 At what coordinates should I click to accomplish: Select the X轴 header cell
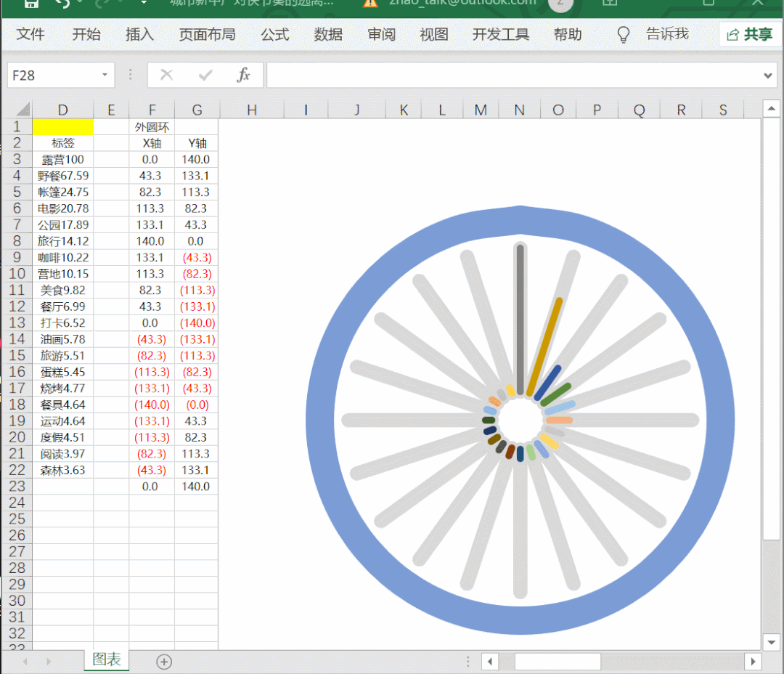coord(152,143)
